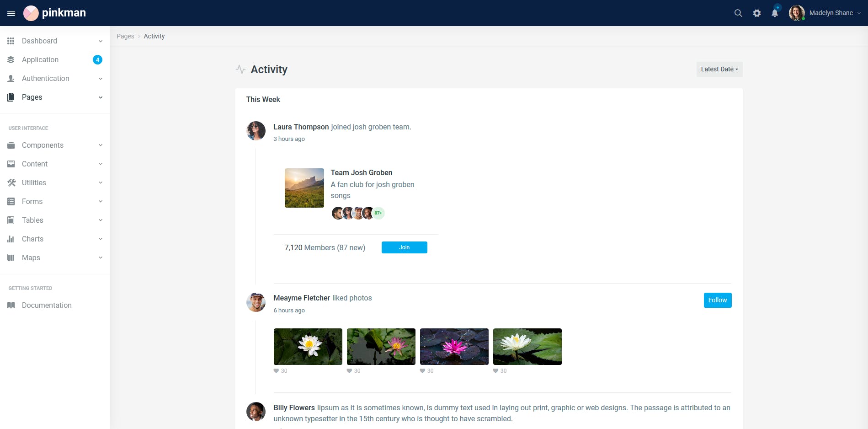868x429 pixels.
Task: Open the Dashboard section icon
Action: pos(11,41)
